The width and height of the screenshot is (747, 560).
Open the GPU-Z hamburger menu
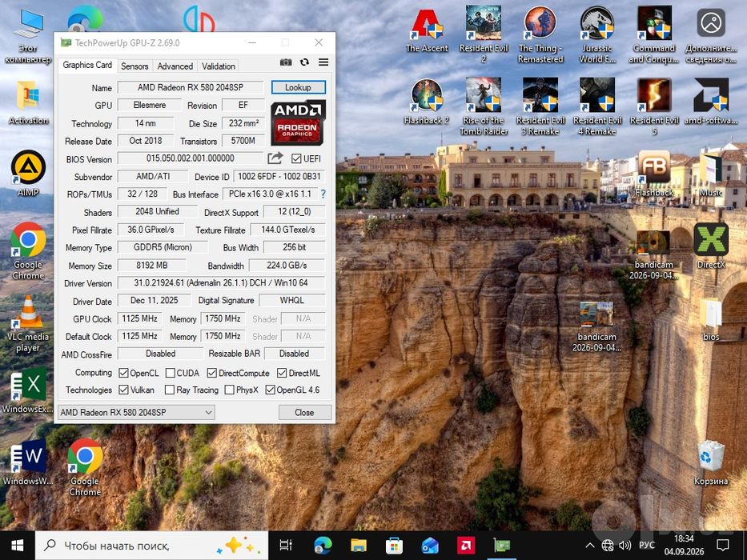323,62
